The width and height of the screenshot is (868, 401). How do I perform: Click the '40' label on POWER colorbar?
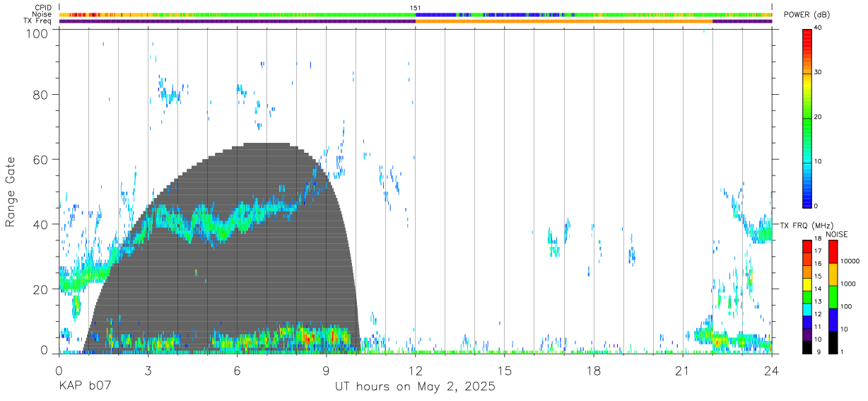click(x=819, y=28)
